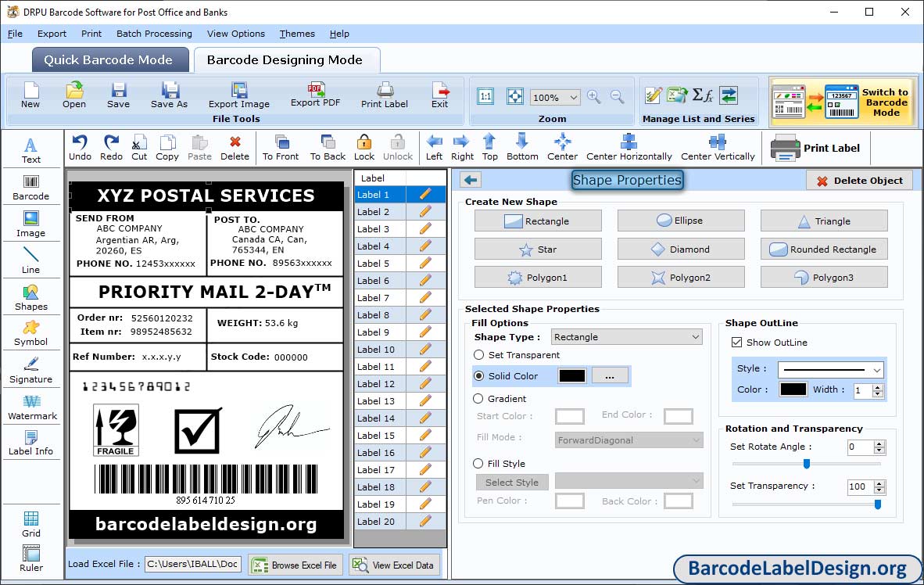The height and width of the screenshot is (585, 924).
Task: Switch to Quick Barcode Mode tab
Action: tap(110, 60)
